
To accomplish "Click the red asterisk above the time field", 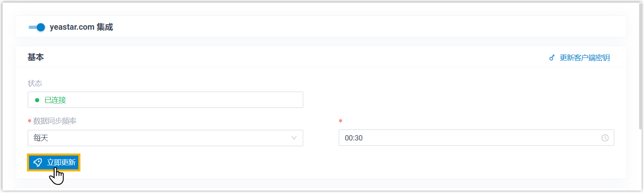I will click(340, 121).
